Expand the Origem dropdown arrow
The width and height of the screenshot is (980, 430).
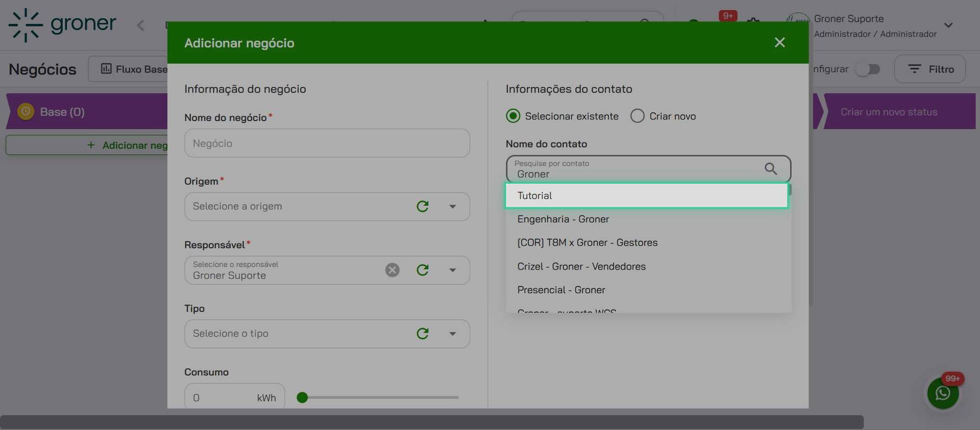click(x=452, y=206)
